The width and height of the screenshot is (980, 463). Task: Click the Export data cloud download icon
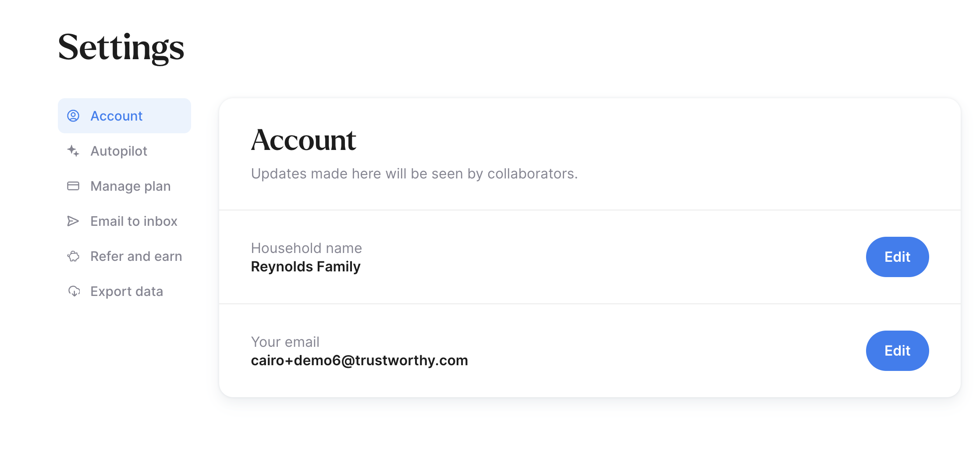coord(74,291)
